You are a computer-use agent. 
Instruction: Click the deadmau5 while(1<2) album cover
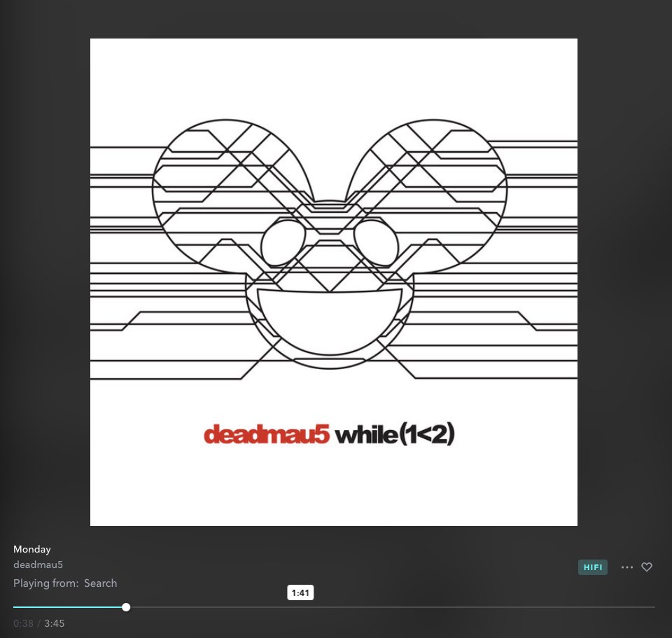(334, 282)
